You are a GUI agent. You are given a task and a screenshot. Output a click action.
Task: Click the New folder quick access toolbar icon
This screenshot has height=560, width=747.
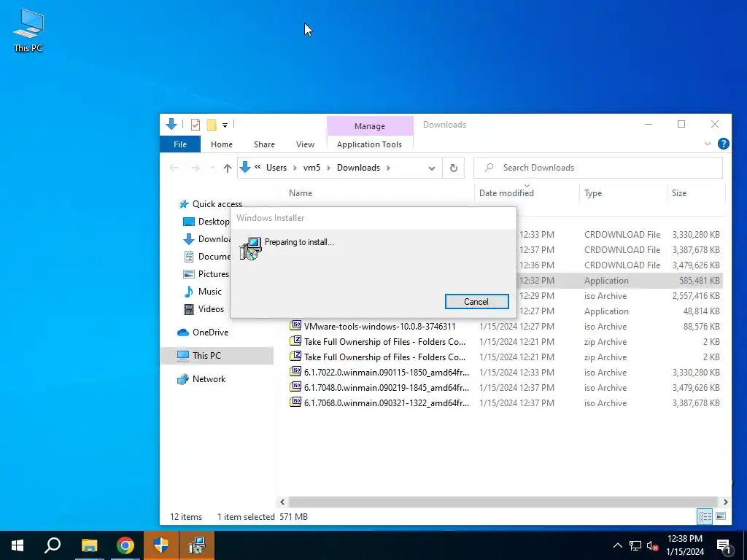click(x=212, y=125)
